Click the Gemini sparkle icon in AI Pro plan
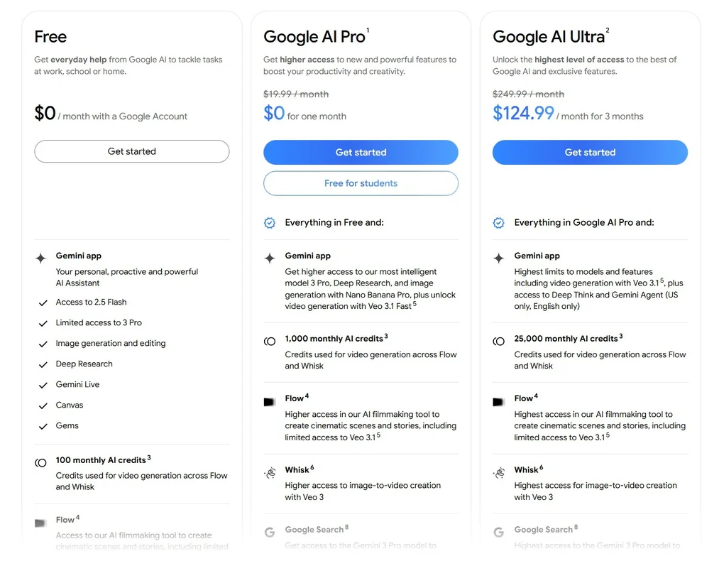The image size is (719, 588). click(270, 258)
